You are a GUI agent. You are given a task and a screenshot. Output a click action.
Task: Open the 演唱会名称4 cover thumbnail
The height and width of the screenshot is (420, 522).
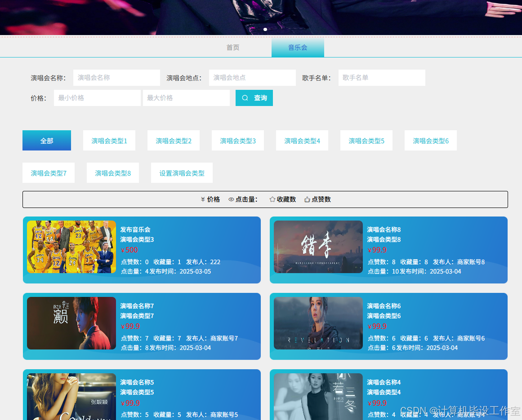coord(318,396)
